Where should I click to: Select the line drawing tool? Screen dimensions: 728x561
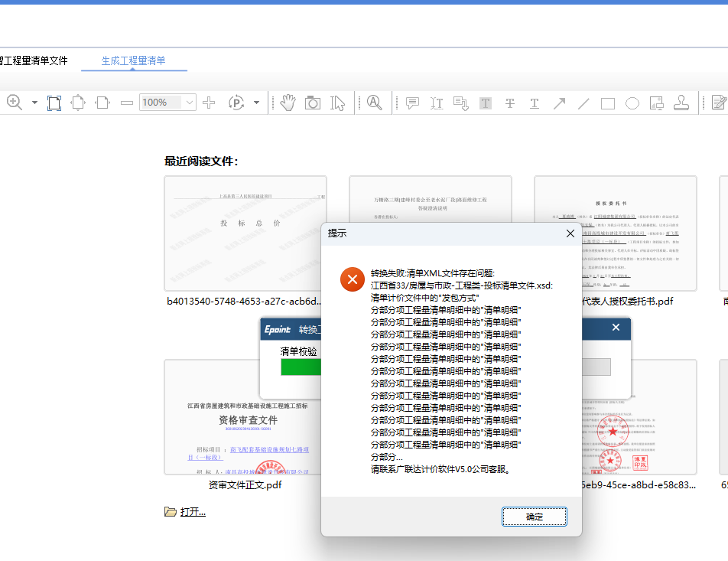point(583,103)
